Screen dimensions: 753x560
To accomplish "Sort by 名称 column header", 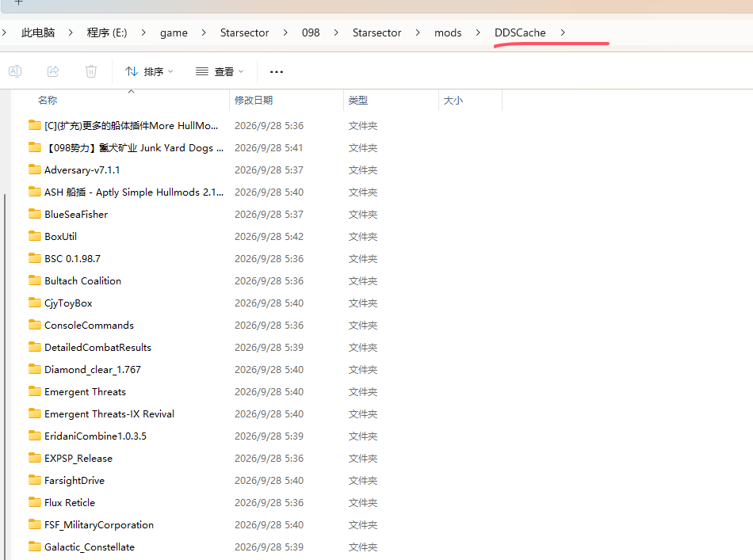I will [48, 101].
